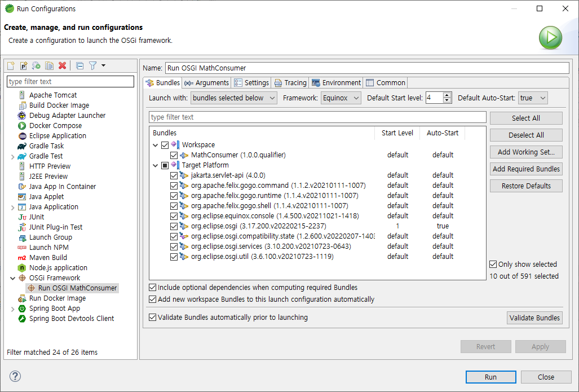Open the filter dropdown arrow beside funnel
Viewport: 579px width, 392px height.
tap(103, 65)
